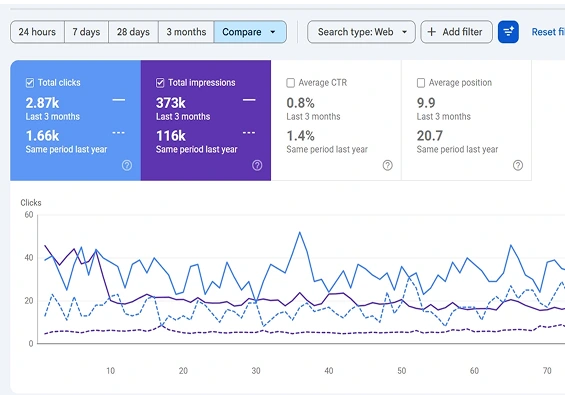Click the dashed line legend in Total clicks card

tap(119, 133)
